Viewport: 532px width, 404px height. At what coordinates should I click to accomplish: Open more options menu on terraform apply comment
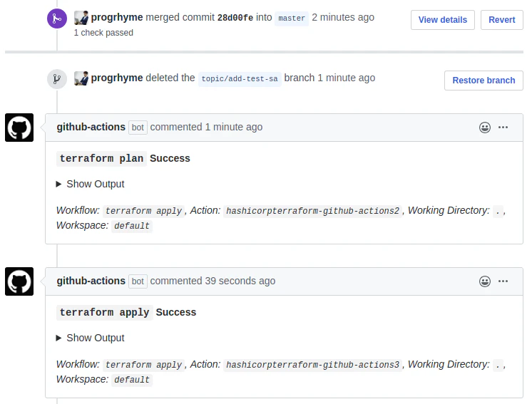tap(503, 281)
